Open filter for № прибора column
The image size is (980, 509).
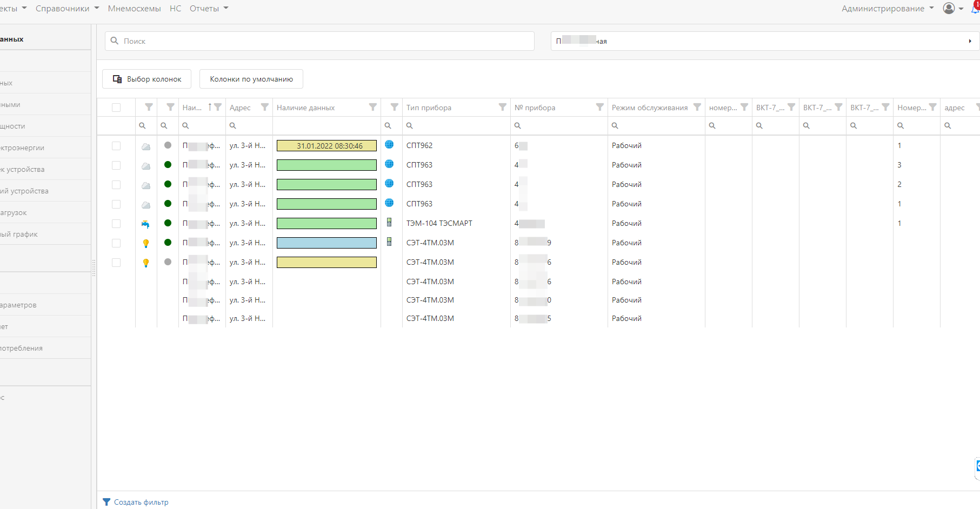(x=599, y=107)
